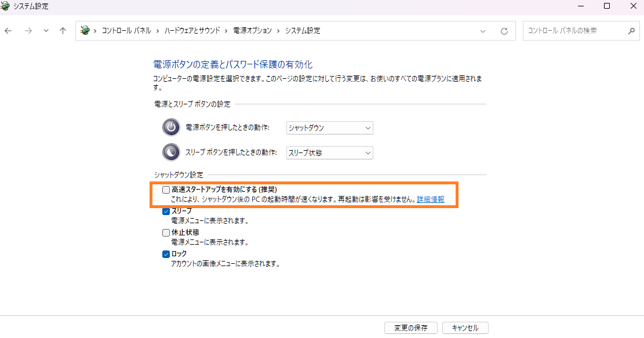The height and width of the screenshot is (338, 644).
Task: Refresh the page with the reload icon
Action: click(x=504, y=31)
